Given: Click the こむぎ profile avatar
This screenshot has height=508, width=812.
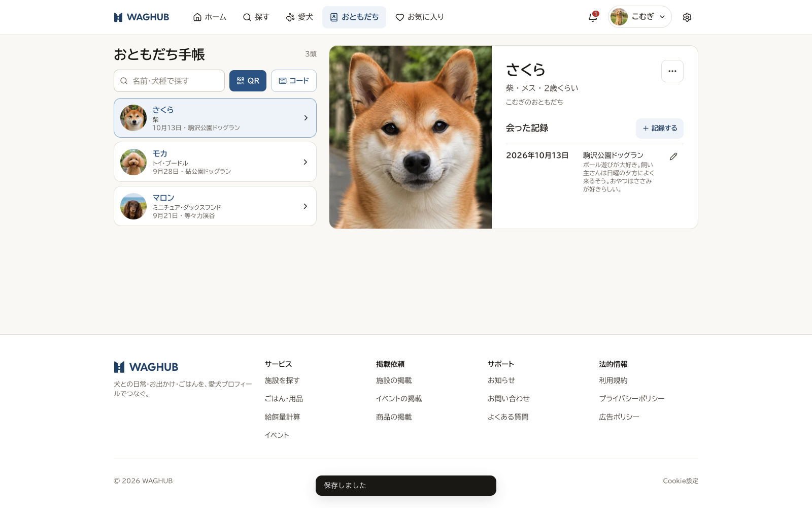Looking at the screenshot, I should 619,17.
